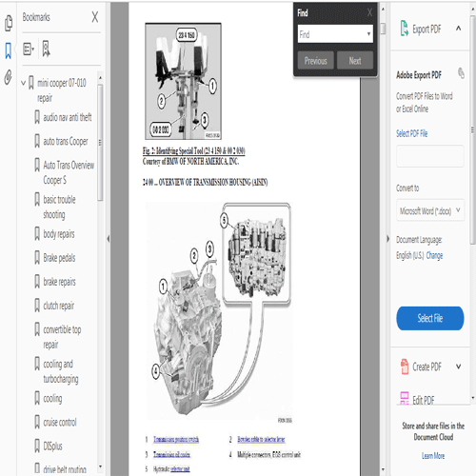Open the Microsoft Word convert-to dropdown

pos(430,210)
